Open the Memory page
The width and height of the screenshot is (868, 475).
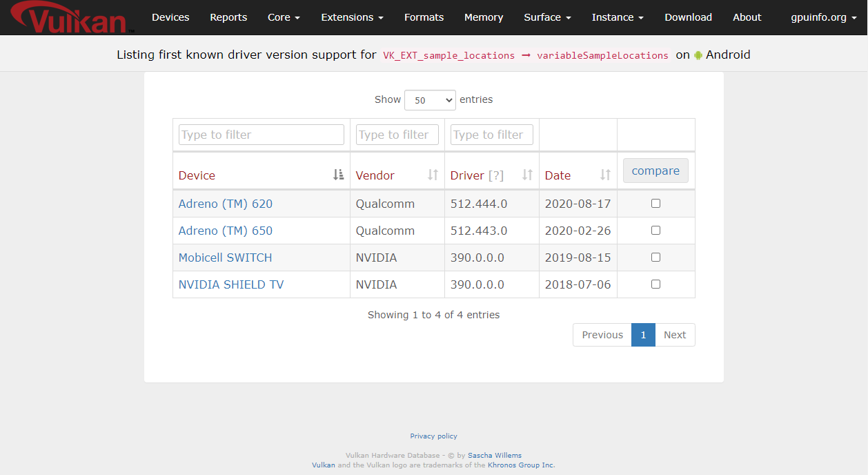(x=484, y=17)
